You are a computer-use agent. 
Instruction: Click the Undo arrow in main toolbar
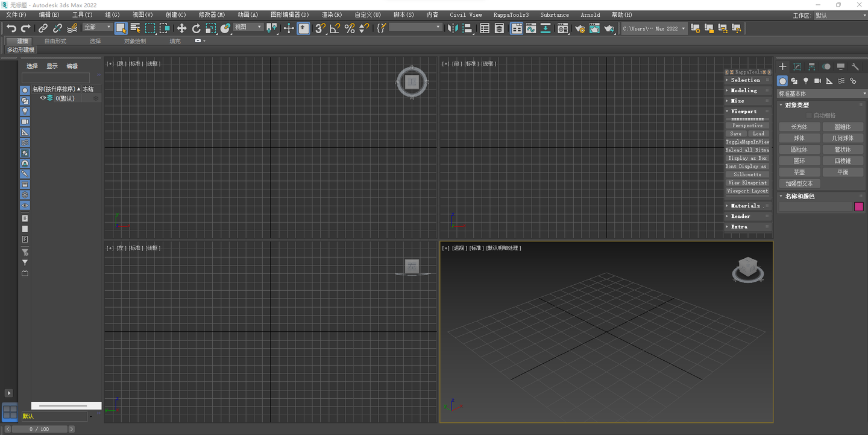[x=11, y=28]
